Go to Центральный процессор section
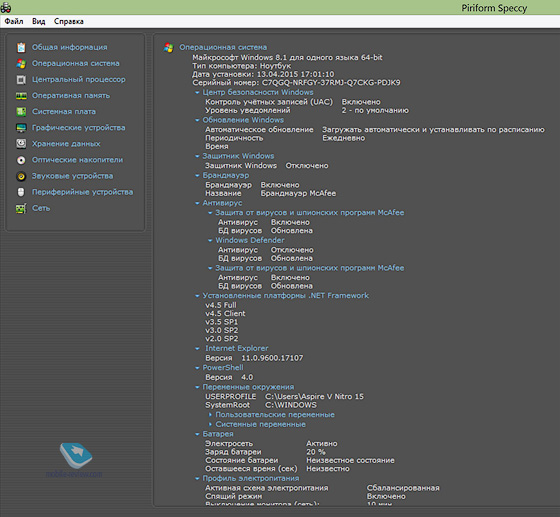The image size is (560, 517). pos(79,80)
